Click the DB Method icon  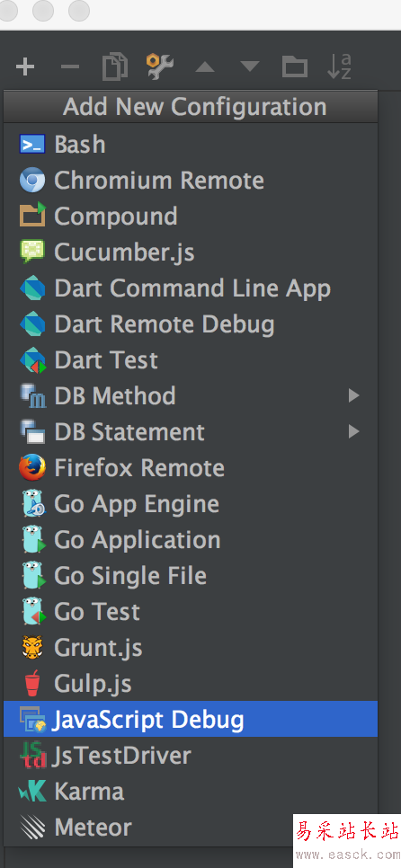coord(32,395)
